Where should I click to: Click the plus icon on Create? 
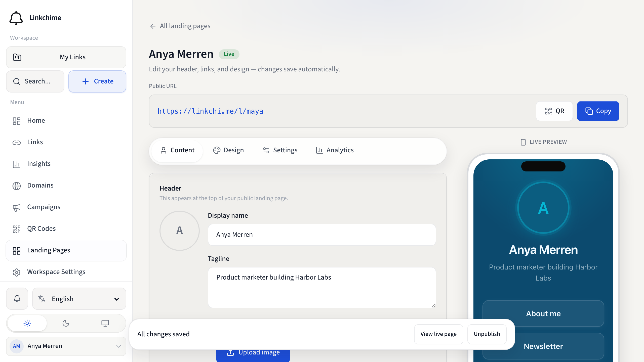point(86,81)
